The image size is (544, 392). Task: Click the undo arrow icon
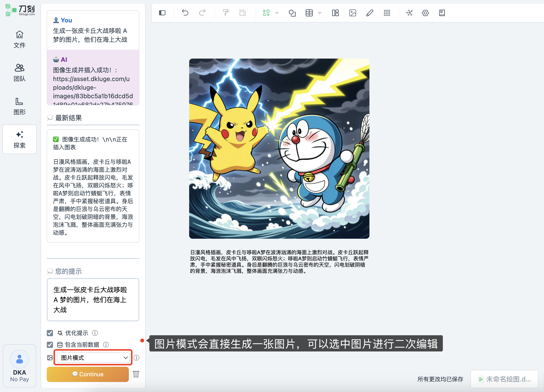click(185, 13)
